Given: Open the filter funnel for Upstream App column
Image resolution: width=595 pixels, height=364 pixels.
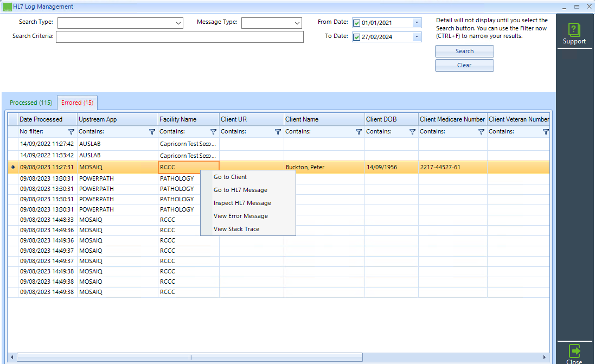Looking at the screenshot, I should click(152, 131).
